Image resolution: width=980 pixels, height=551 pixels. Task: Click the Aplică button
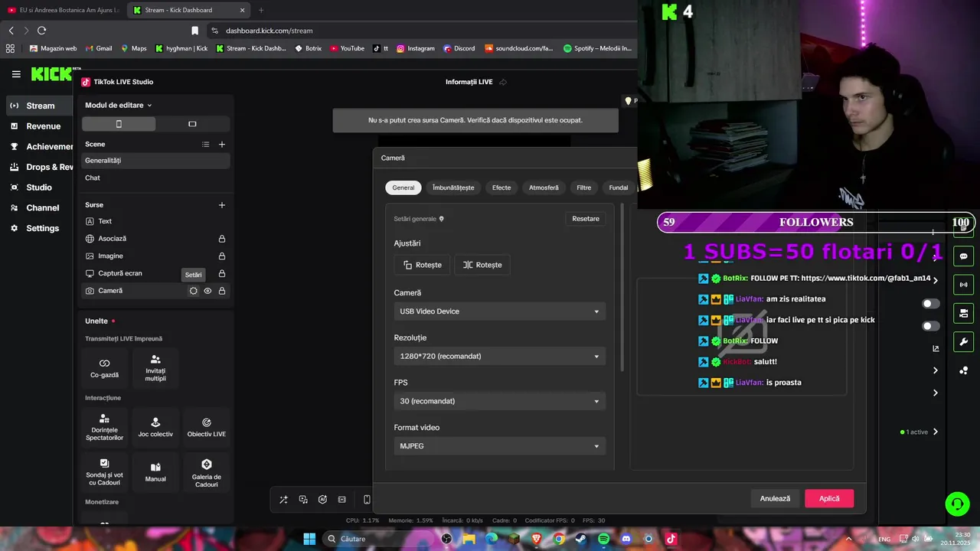tap(829, 498)
